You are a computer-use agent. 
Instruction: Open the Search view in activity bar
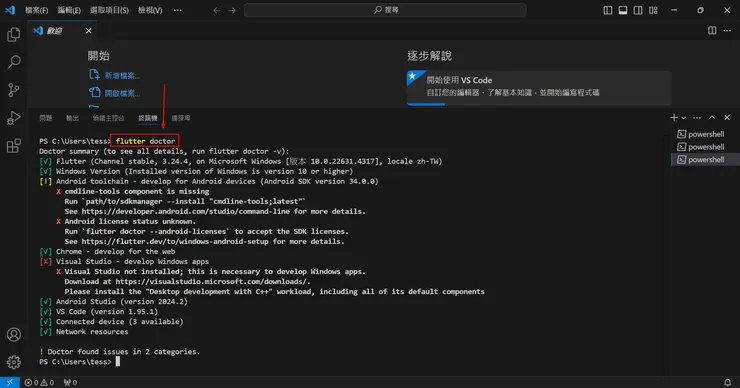[14, 62]
